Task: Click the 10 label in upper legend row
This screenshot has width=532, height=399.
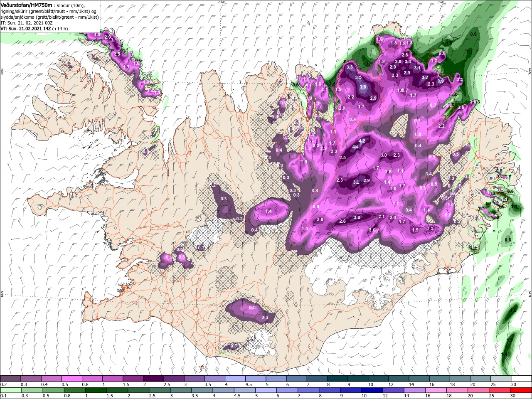Action: point(370,384)
